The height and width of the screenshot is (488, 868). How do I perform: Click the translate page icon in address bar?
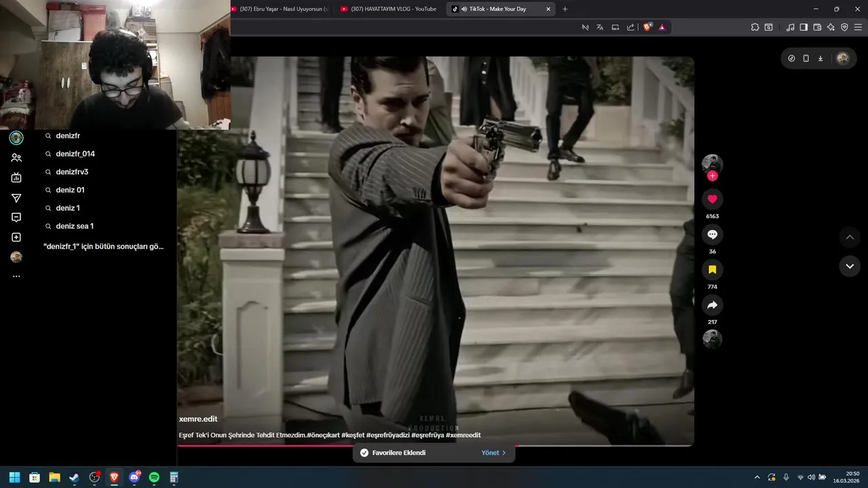[600, 27]
